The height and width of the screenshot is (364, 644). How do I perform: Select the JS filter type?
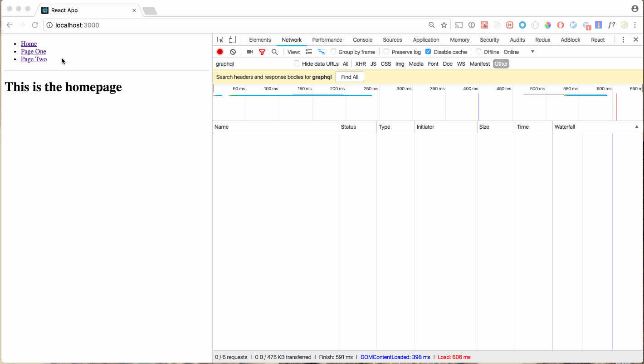coord(373,64)
